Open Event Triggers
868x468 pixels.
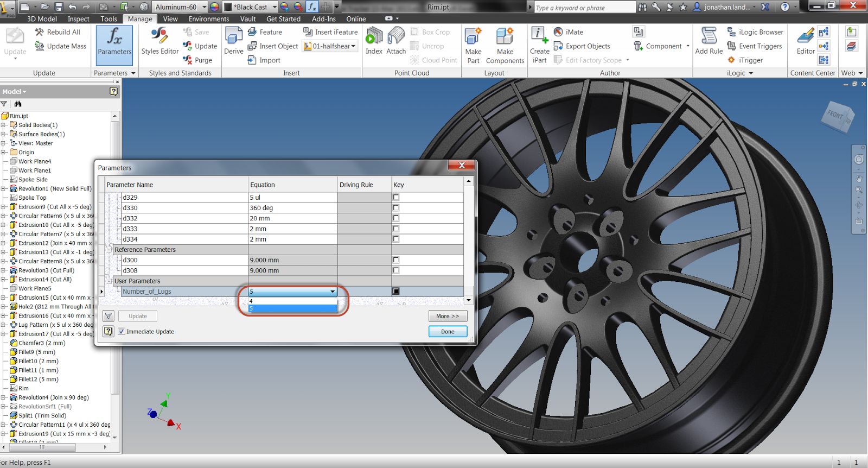755,46
